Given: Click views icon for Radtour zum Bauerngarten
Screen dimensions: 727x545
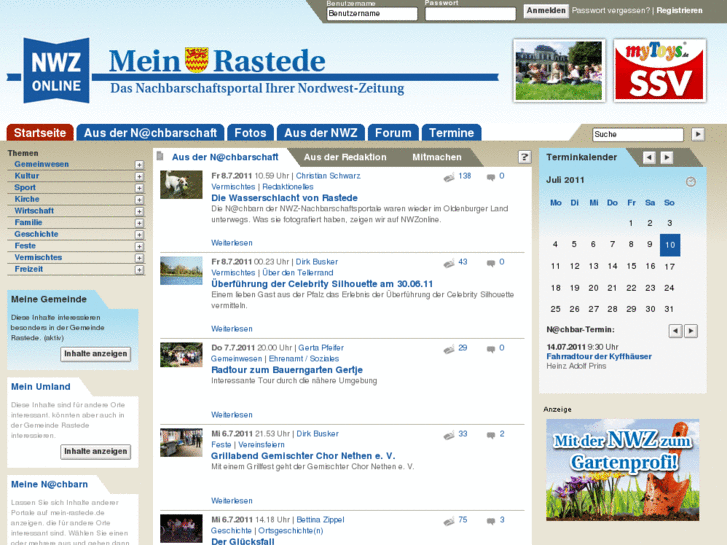Looking at the screenshot, I should [x=449, y=349].
